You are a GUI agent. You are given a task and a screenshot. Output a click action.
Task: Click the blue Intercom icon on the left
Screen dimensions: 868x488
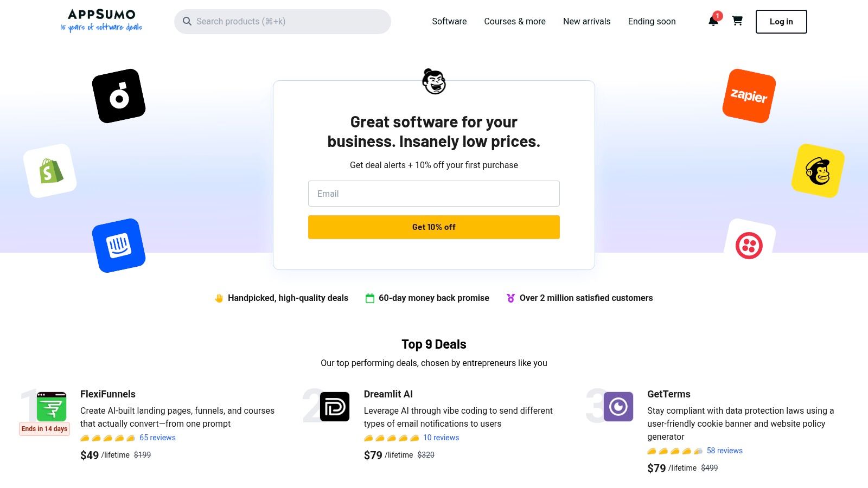click(119, 245)
